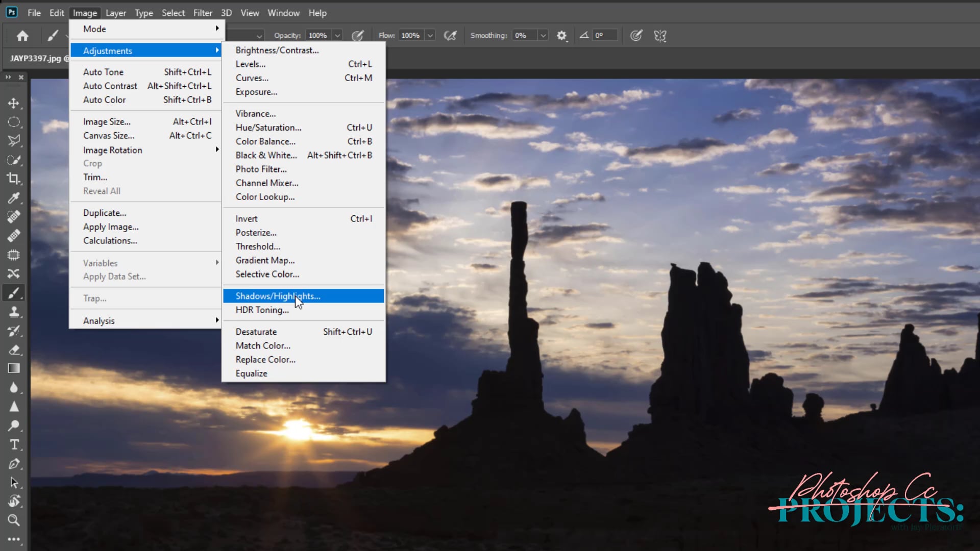Choose Shadows/Highlights from Adjustments submenu
The height and width of the screenshot is (551, 980).
click(x=278, y=296)
